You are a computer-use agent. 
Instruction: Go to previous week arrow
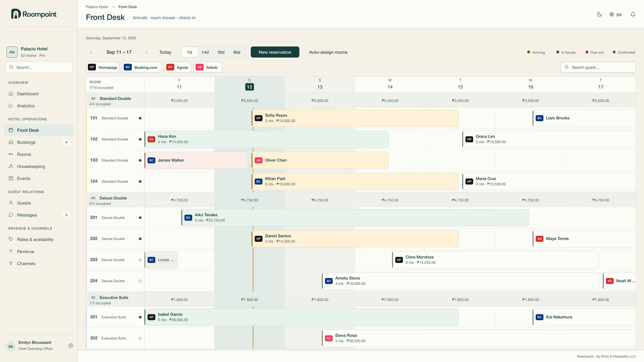[x=91, y=52]
